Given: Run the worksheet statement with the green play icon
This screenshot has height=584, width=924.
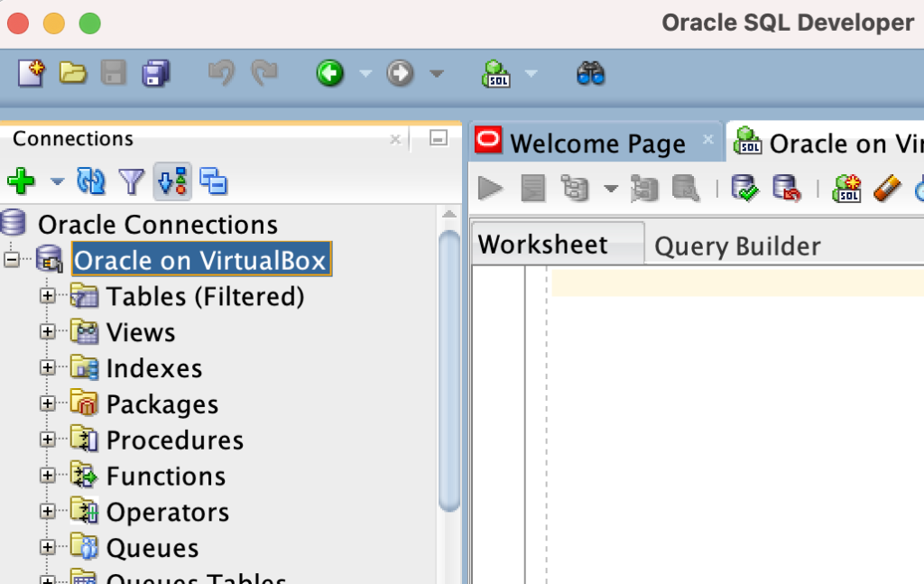Looking at the screenshot, I should tap(490, 189).
